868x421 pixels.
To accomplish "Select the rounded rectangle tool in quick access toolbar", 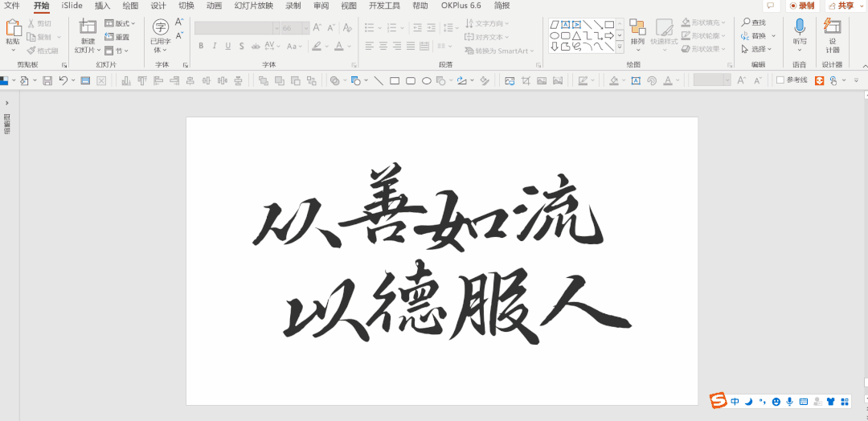I will (411, 81).
